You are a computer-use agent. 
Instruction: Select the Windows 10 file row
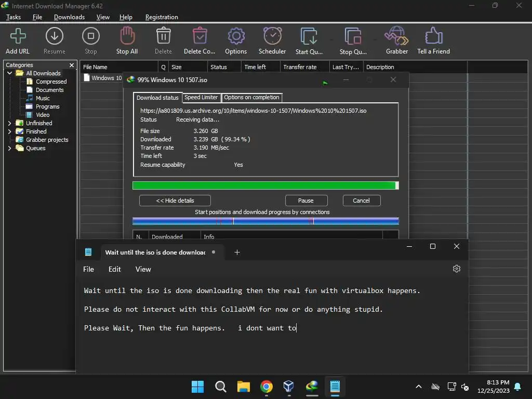103,78
